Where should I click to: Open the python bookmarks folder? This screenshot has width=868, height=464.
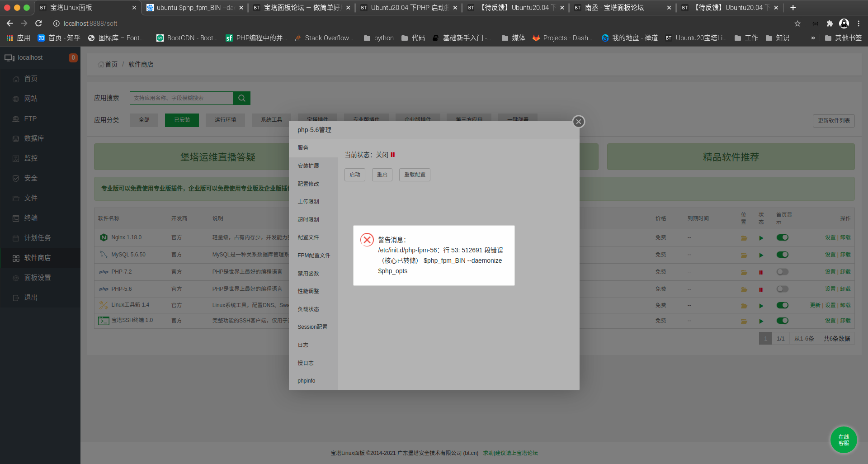coord(379,38)
